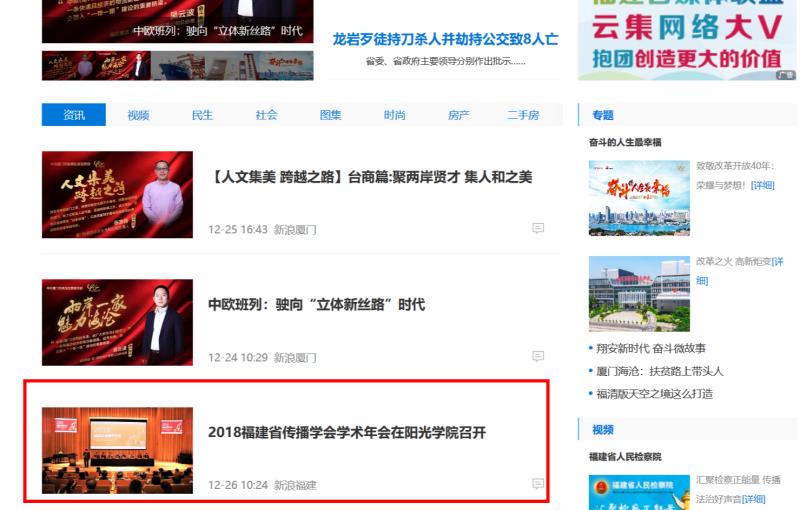Click the 福建省人民检察院 video thumbnail
Image resolution: width=800 pixels, height=510 pixels.
pos(639,493)
